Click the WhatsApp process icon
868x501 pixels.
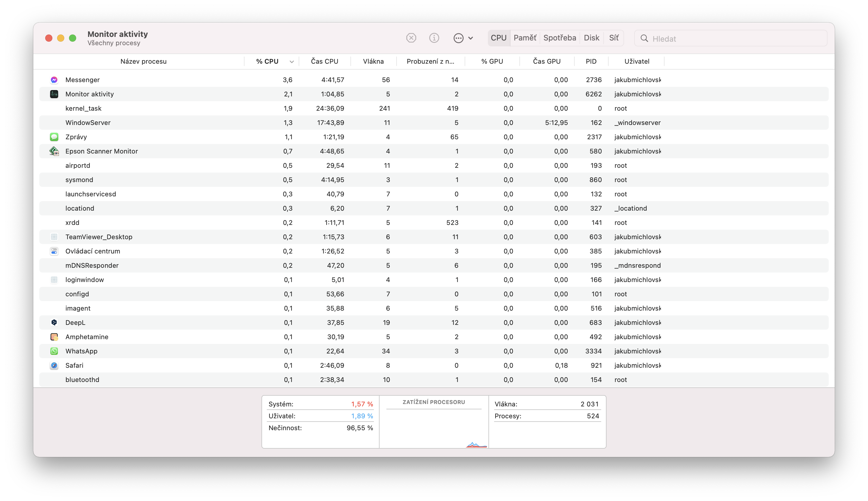pyautogui.click(x=54, y=351)
